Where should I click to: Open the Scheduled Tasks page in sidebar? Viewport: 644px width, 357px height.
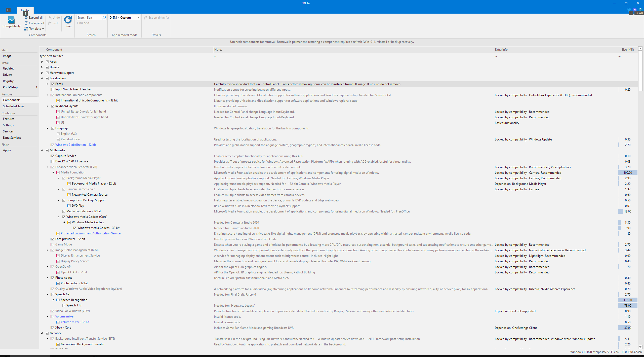[14, 106]
